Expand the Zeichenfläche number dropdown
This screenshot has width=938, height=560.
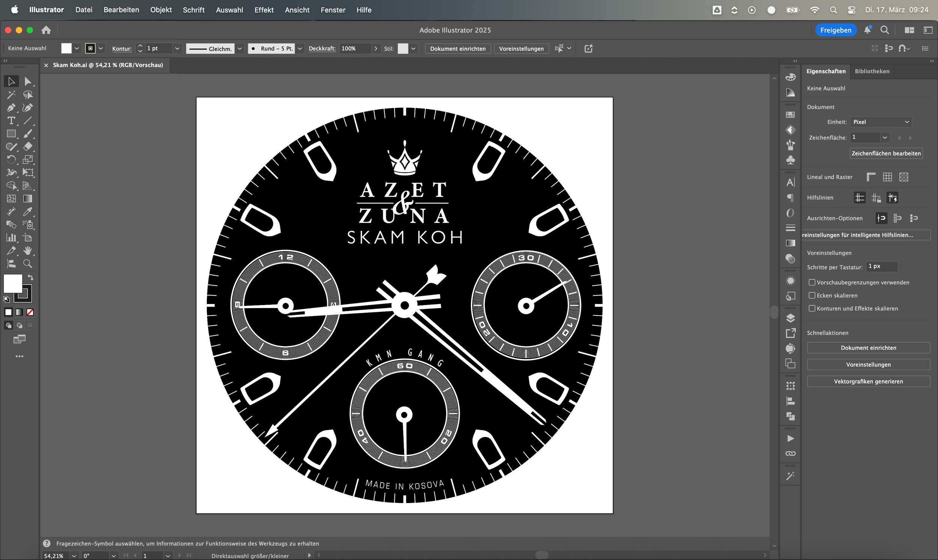(884, 137)
